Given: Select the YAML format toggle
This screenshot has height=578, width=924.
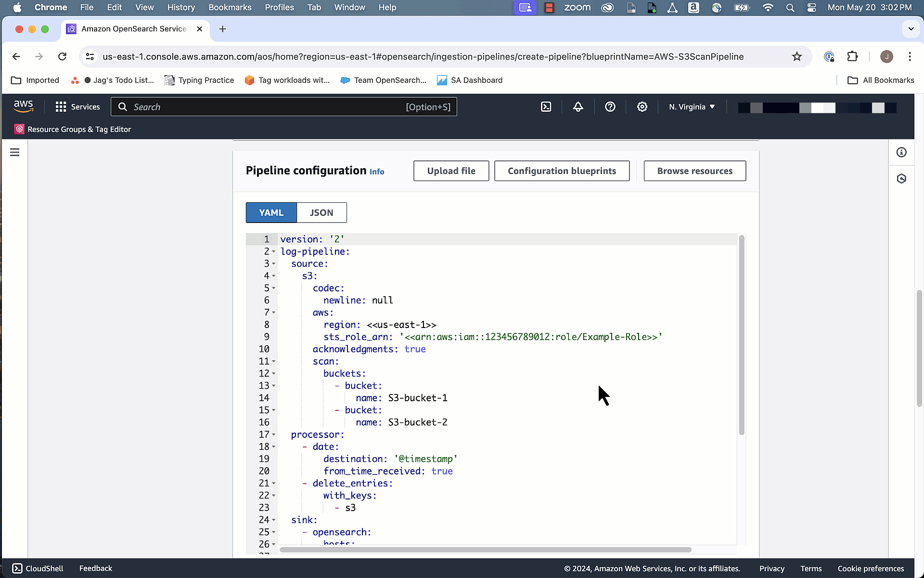Looking at the screenshot, I should click(271, 213).
